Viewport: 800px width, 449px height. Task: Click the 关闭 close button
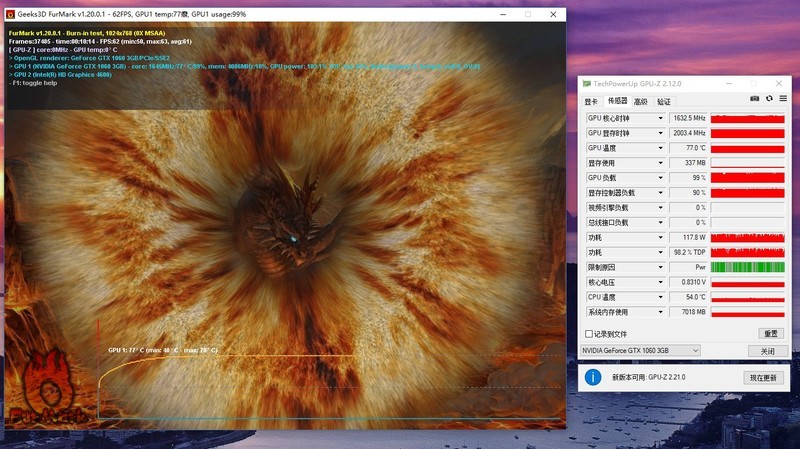click(767, 351)
